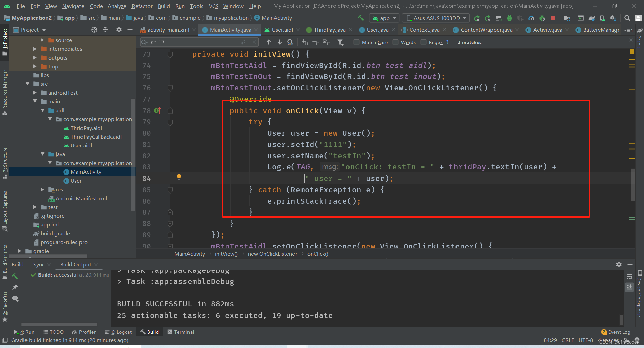Open the TODO tool window

pyautogui.click(x=54, y=332)
